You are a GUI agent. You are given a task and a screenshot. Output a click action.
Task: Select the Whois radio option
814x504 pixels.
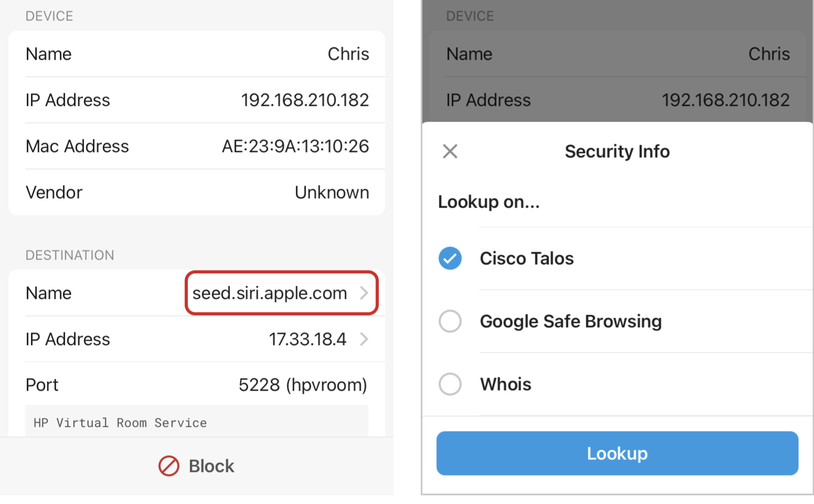tap(450, 384)
